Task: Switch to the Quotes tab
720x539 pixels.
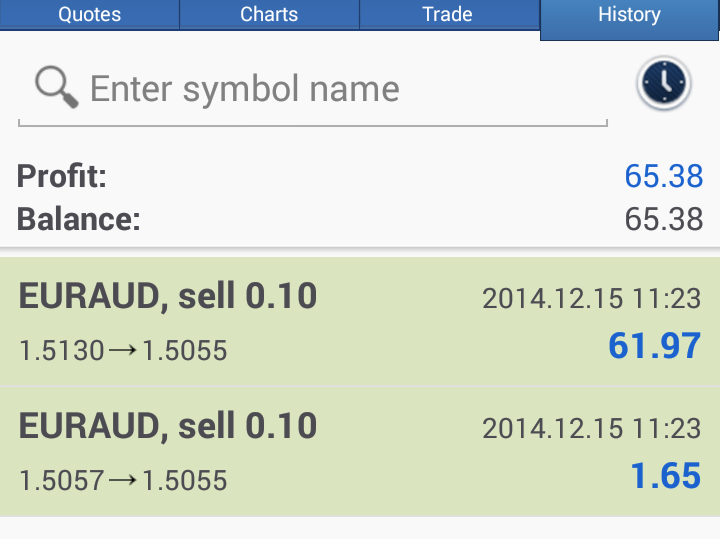Action: tap(90, 14)
